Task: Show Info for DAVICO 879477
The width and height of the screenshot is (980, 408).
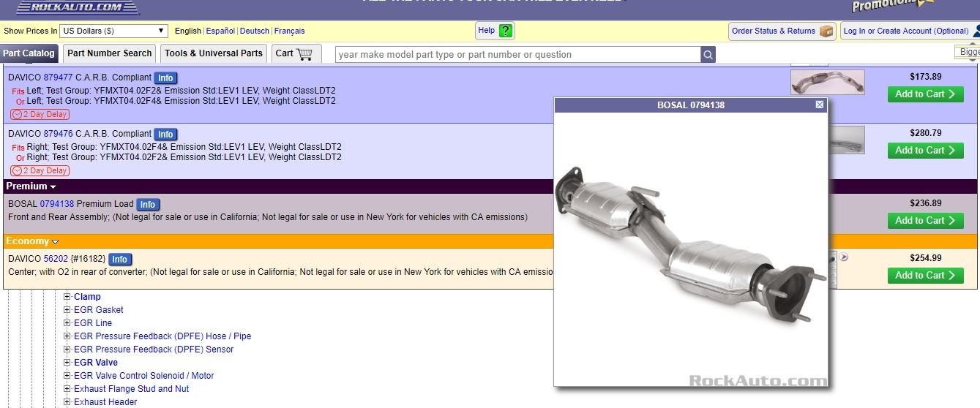Action: (165, 78)
